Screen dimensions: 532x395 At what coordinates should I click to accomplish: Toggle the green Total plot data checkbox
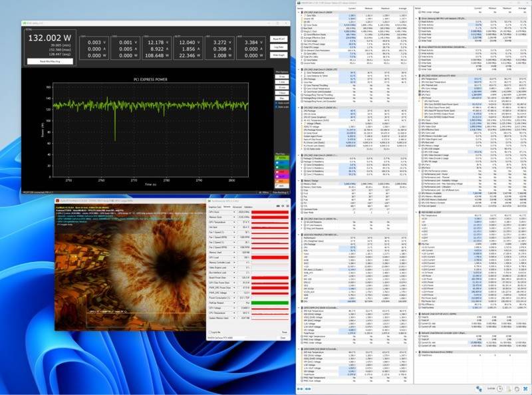(277, 158)
